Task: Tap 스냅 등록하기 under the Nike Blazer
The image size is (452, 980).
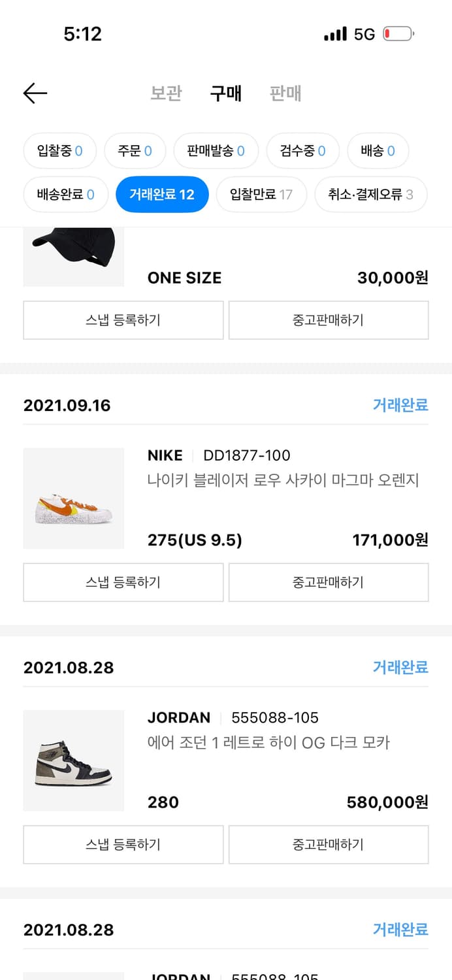Action: pos(123,582)
